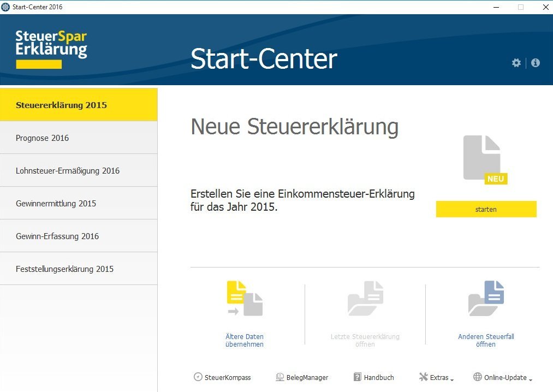Expand the Online-Update dropdown arrow

pos(531,379)
